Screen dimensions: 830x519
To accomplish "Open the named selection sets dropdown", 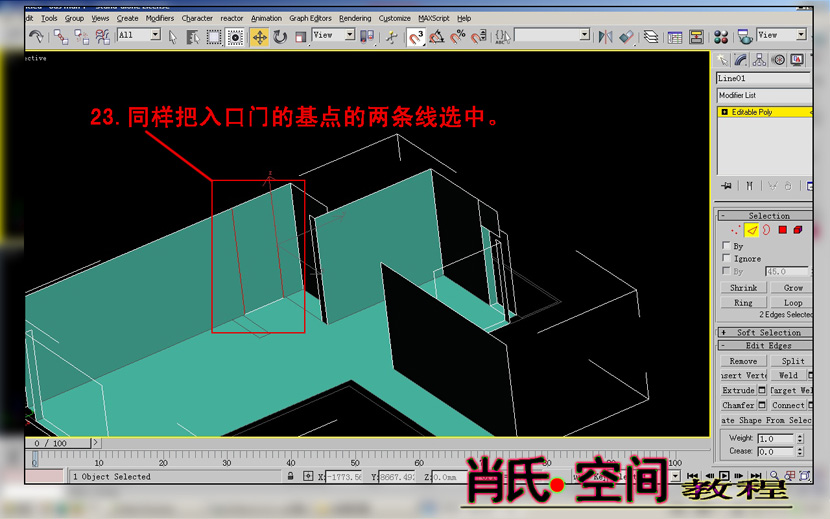I will 552,35.
